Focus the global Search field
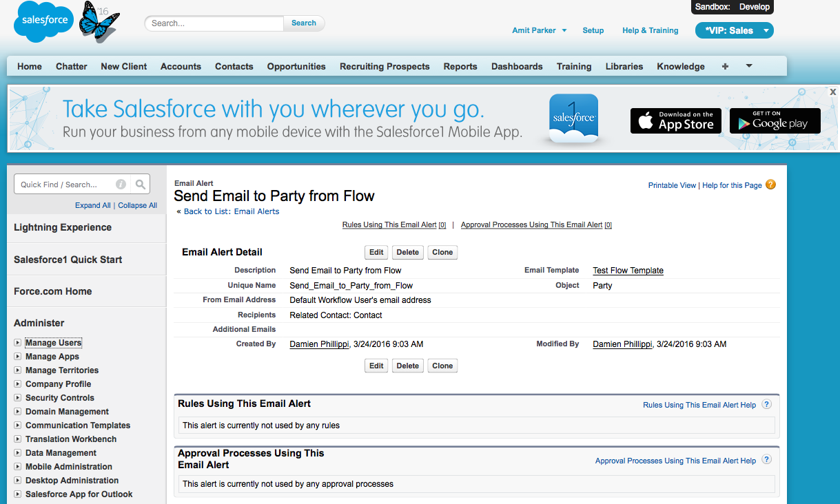Image resolution: width=840 pixels, height=504 pixels. (214, 23)
